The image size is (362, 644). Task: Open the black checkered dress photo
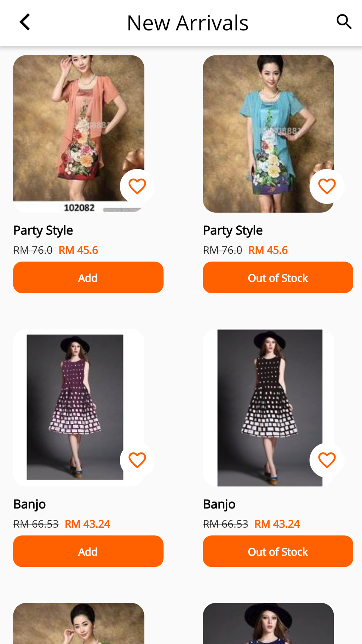(268, 407)
